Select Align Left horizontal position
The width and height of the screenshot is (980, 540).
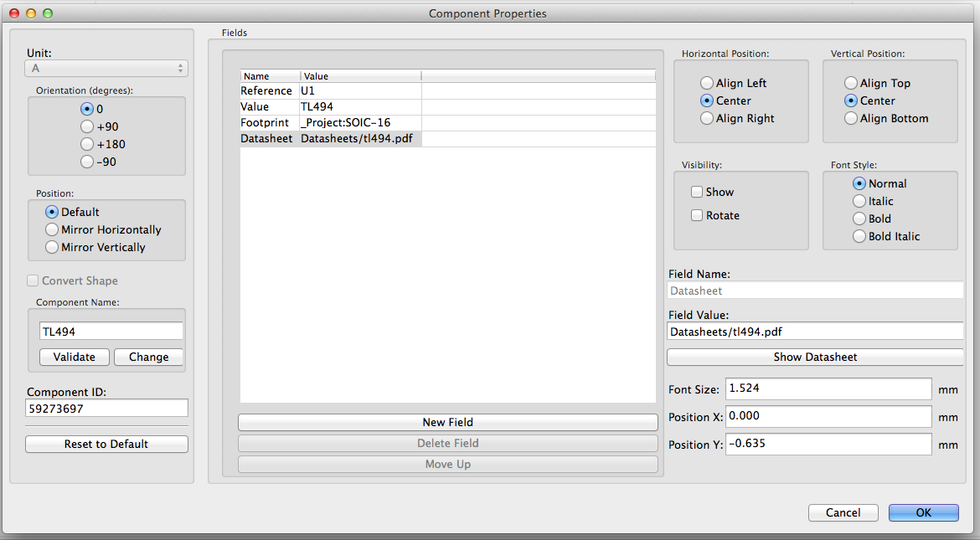(x=707, y=83)
